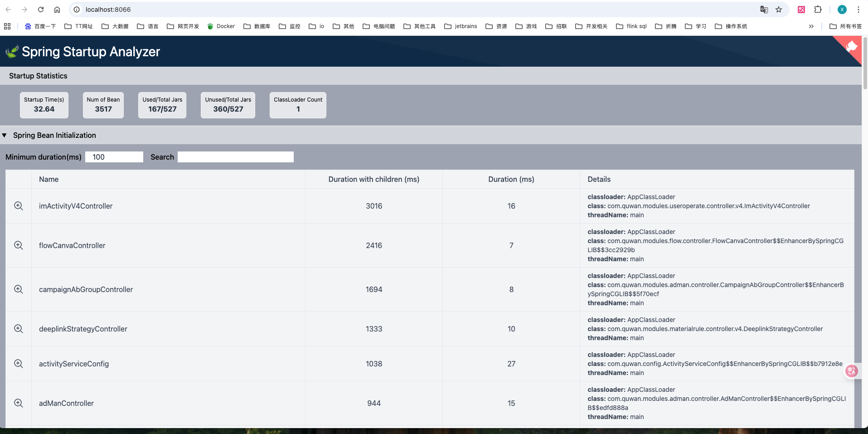Click magnifier icon for imActivityV4Controller row

tap(19, 206)
